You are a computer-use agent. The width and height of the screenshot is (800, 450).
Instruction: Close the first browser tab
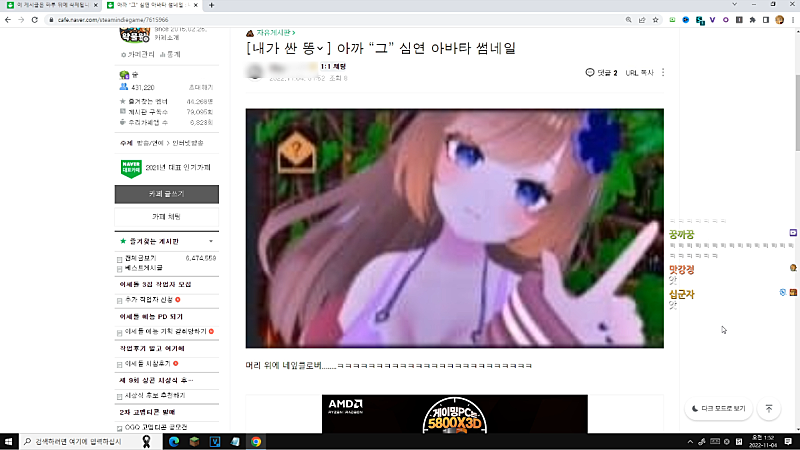(x=95, y=5)
